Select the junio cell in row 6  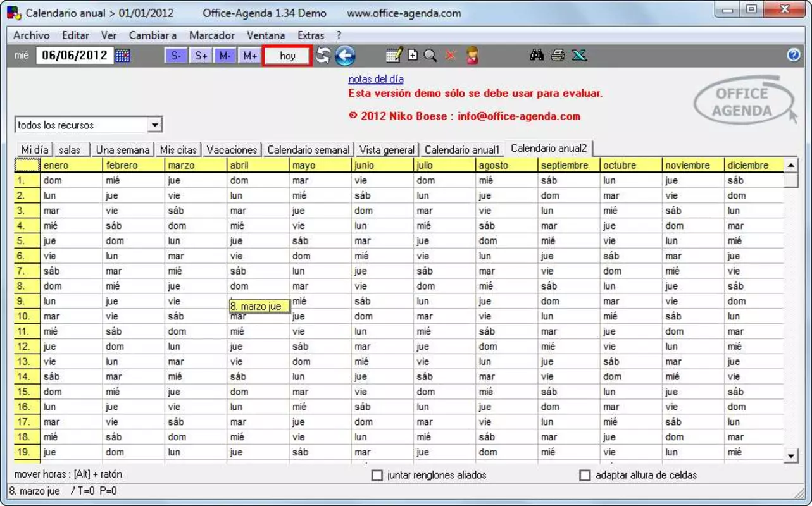(x=382, y=256)
